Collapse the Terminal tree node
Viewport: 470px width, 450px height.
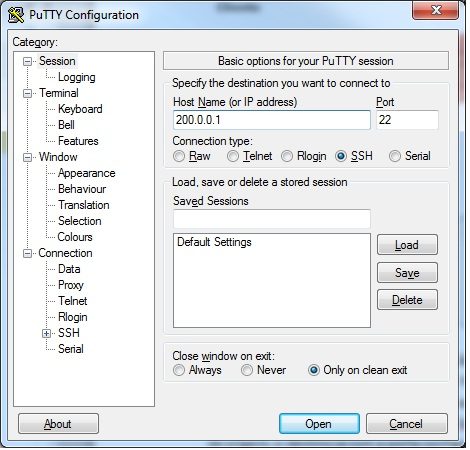27,93
